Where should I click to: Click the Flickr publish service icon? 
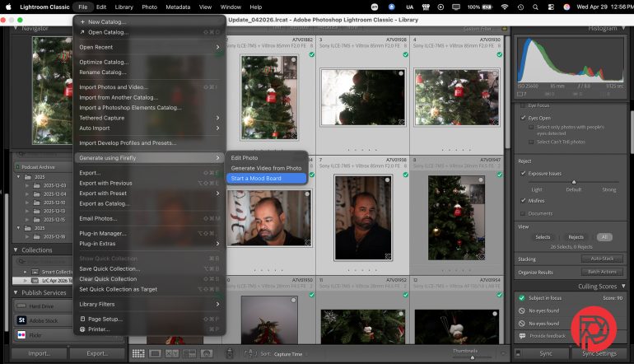[22, 334]
